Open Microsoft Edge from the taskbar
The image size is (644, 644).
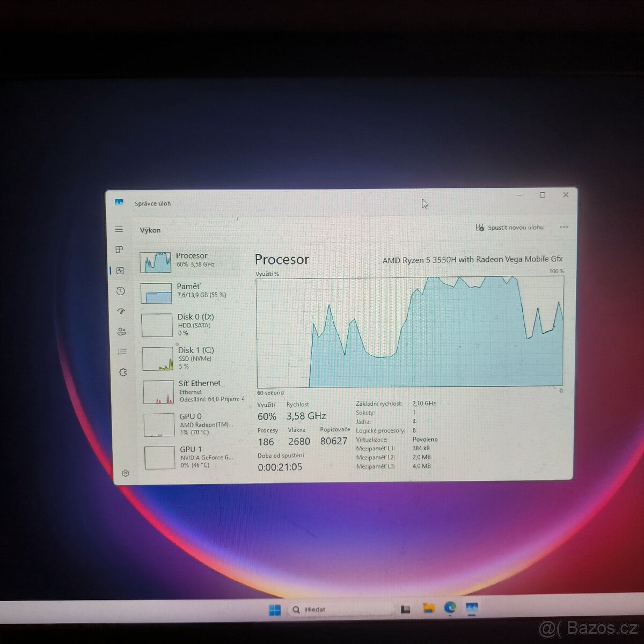pyautogui.click(x=450, y=608)
